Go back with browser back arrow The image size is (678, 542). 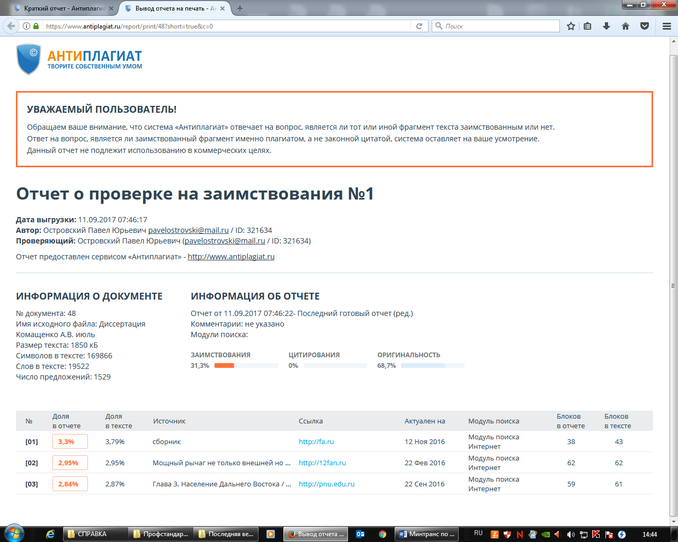click(10, 26)
